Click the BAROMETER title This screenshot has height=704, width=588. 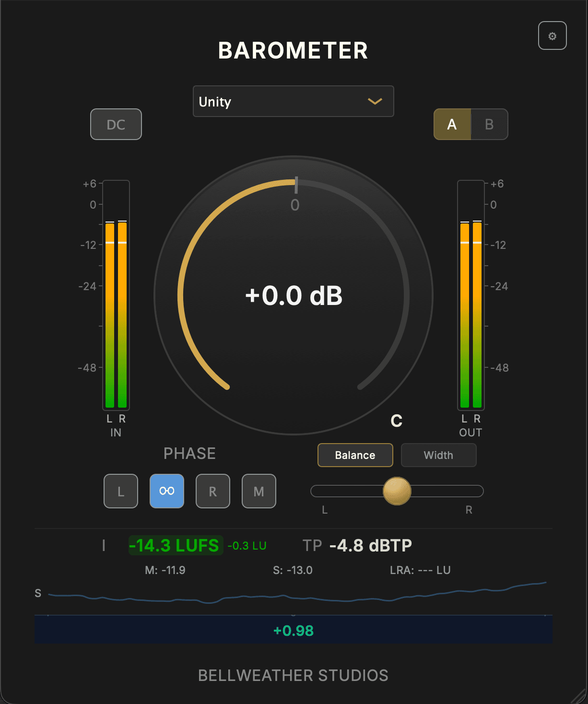coord(293,50)
